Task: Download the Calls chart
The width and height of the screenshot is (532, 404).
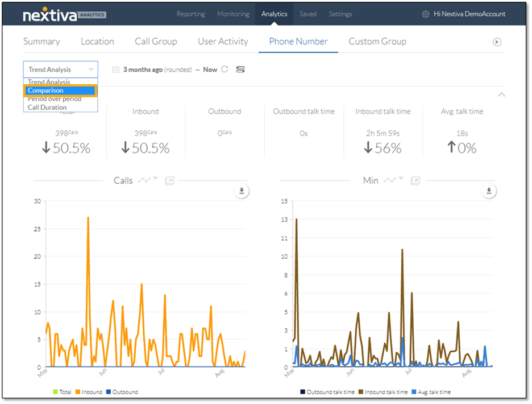Action: coord(242,191)
